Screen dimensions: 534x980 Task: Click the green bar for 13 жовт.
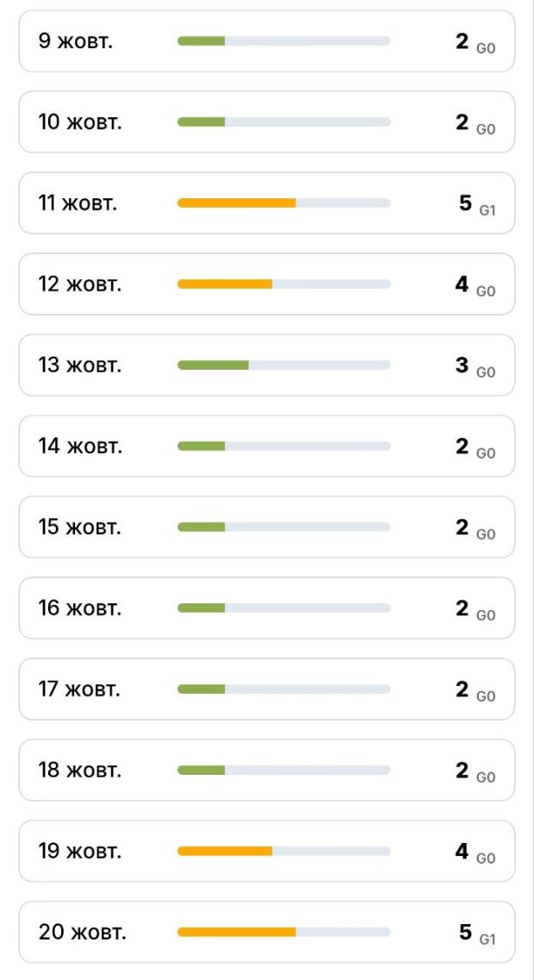click(214, 365)
